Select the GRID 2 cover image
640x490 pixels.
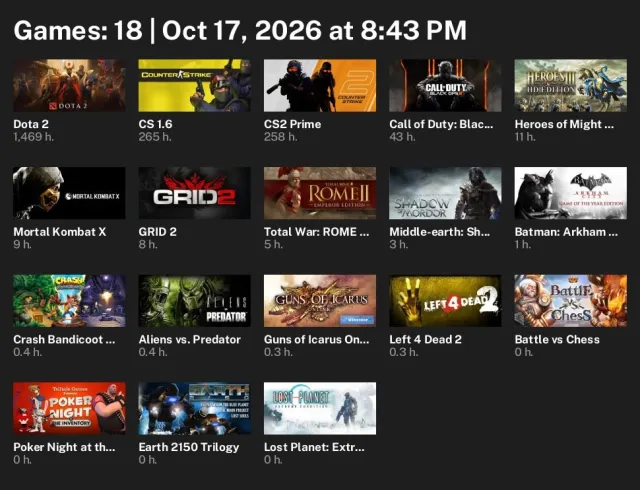195,193
